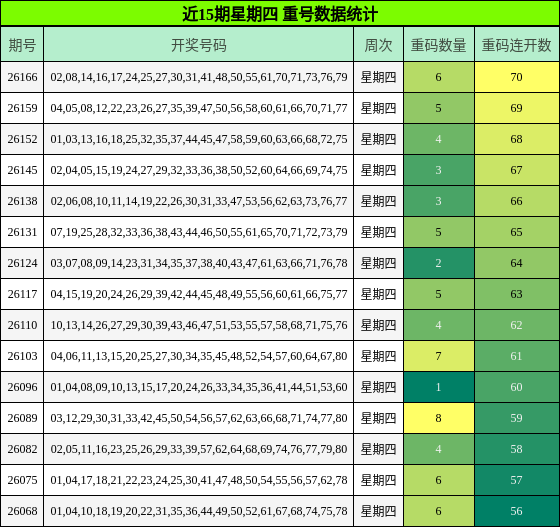This screenshot has width=560, height=527.
Task: Click the winning numbers of period 26089
Action: (199, 418)
